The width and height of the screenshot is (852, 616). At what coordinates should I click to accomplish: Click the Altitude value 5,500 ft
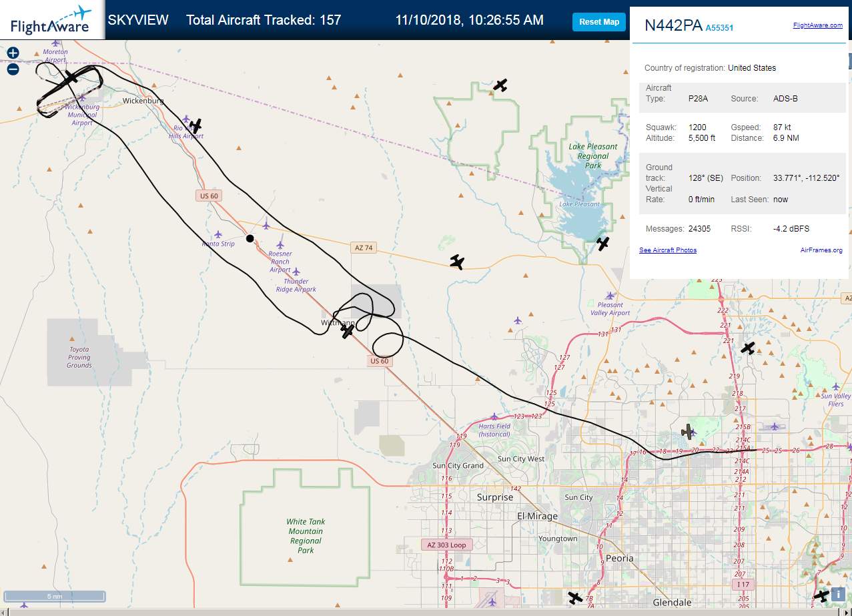pos(702,138)
